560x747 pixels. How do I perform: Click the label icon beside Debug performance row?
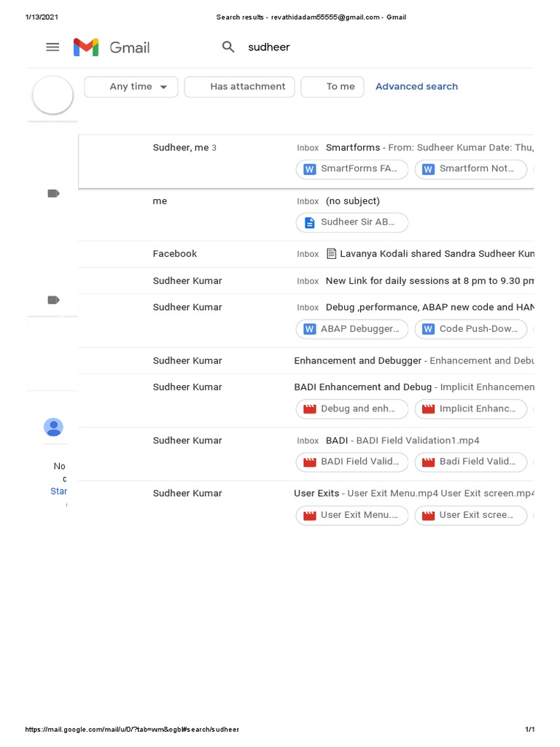pos(53,300)
